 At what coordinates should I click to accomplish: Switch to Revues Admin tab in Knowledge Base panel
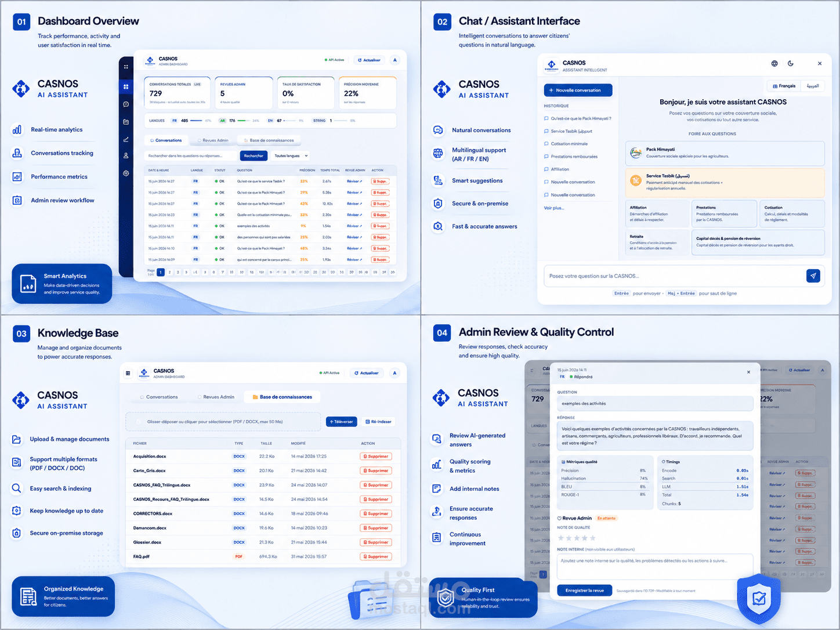216,397
